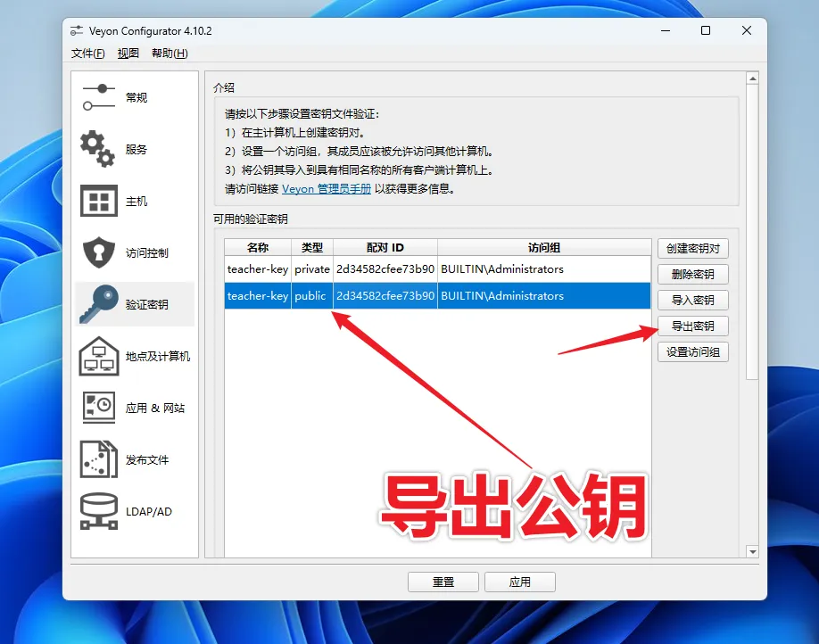Click the LDAP/AD sidebar label
Viewport: 819px width, 644px height.
(148, 512)
